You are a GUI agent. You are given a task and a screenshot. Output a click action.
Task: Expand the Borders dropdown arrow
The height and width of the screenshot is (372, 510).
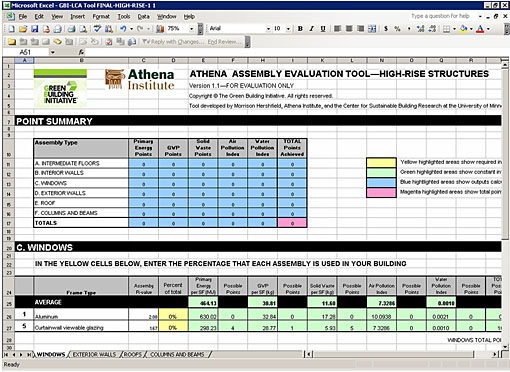point(454,29)
